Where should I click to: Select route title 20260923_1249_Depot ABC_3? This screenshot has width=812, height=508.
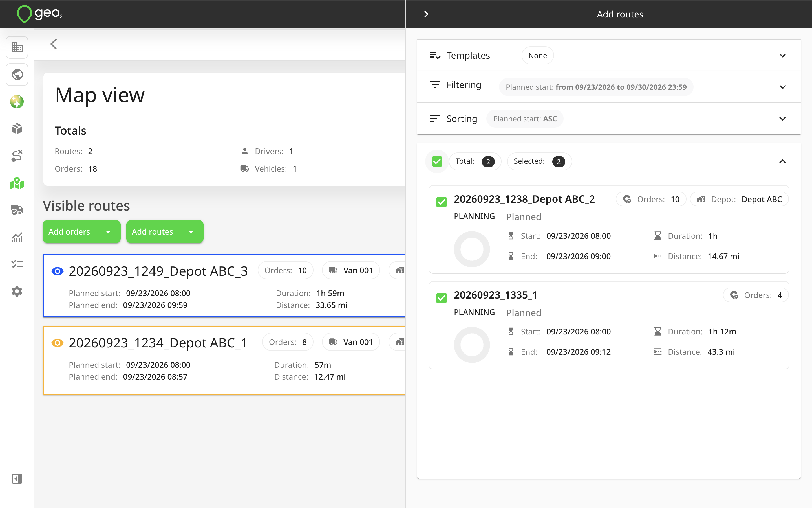point(158,271)
